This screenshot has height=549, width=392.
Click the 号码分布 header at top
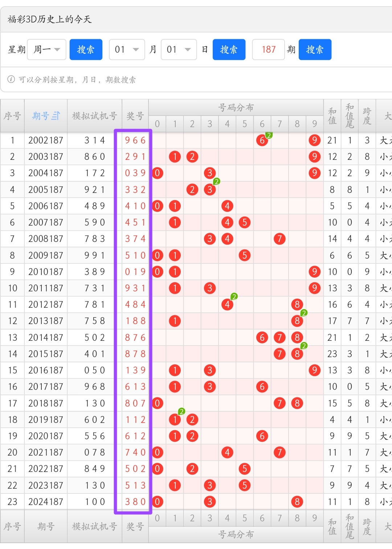pyautogui.click(x=236, y=108)
